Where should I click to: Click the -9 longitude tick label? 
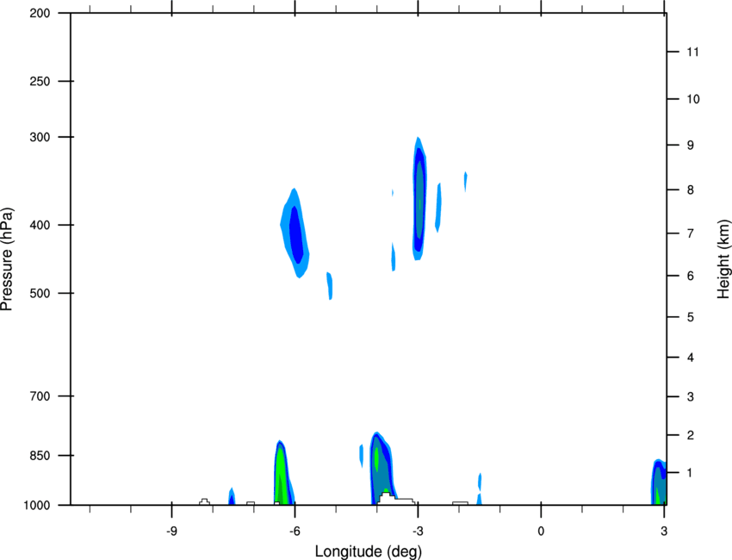[171, 532]
